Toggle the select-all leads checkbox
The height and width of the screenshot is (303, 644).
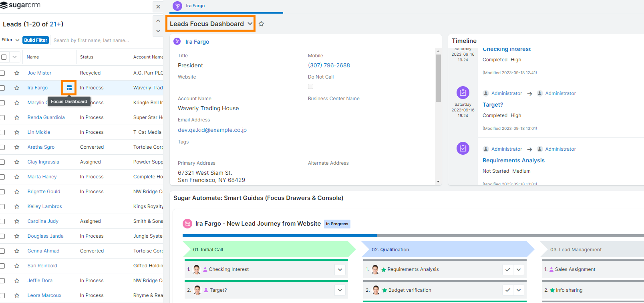point(4,57)
